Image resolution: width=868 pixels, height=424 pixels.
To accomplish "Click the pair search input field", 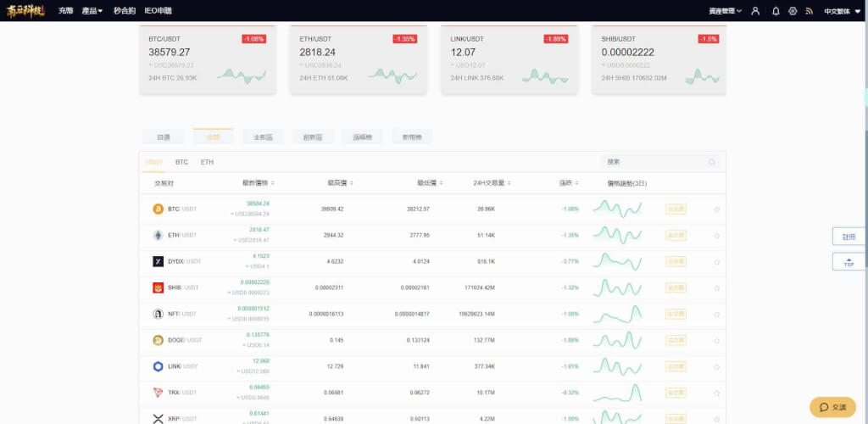I will pyautogui.click(x=660, y=162).
